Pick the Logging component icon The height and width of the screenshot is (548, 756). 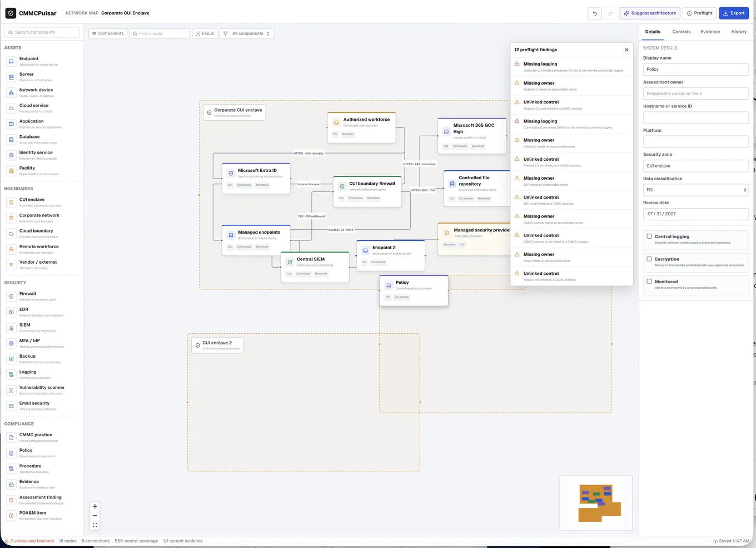(11, 375)
